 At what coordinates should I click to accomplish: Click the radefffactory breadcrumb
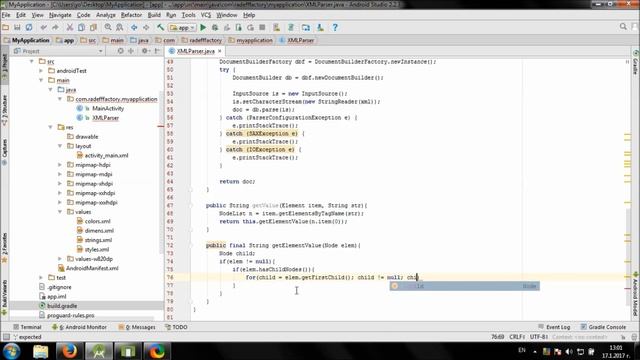pyautogui.click(x=202, y=40)
